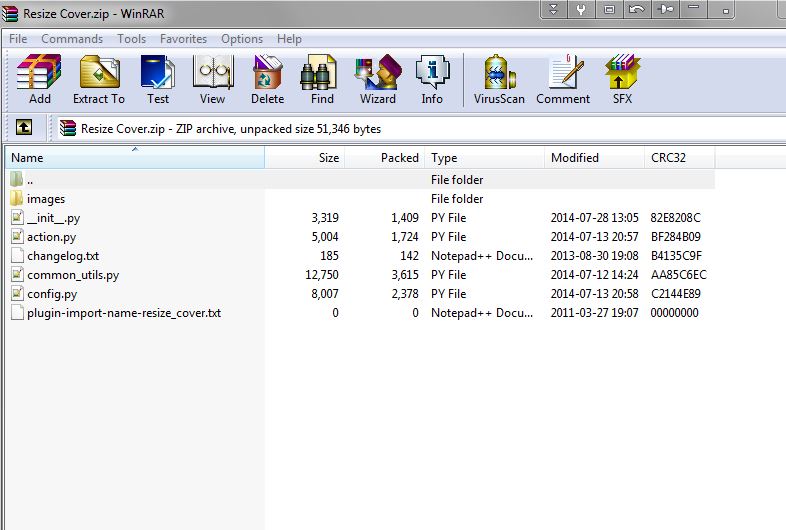This screenshot has width=786, height=530.
Task: Click CRC32 value 82E8208C
Action: pos(675,218)
